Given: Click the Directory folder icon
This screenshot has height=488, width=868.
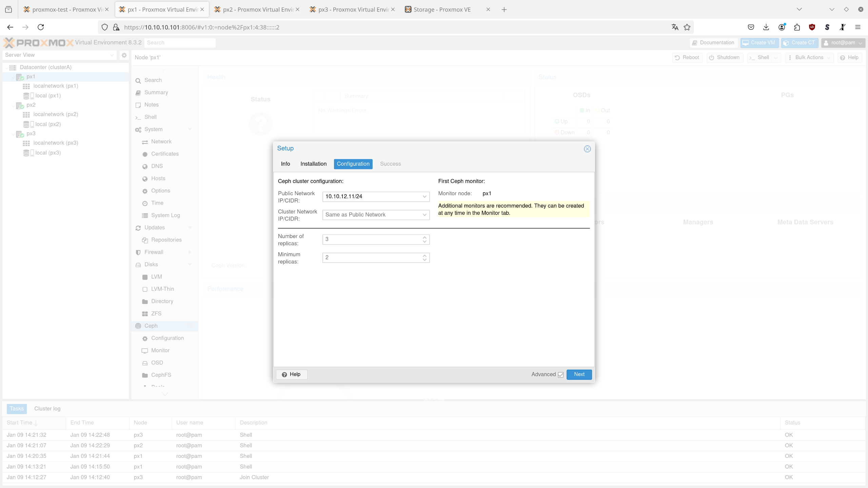Looking at the screenshot, I should tap(145, 302).
